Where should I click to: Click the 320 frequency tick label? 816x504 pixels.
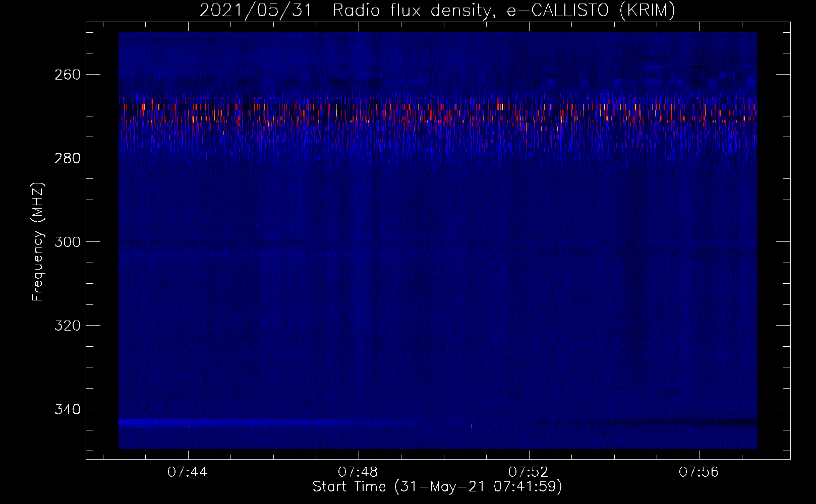68,326
